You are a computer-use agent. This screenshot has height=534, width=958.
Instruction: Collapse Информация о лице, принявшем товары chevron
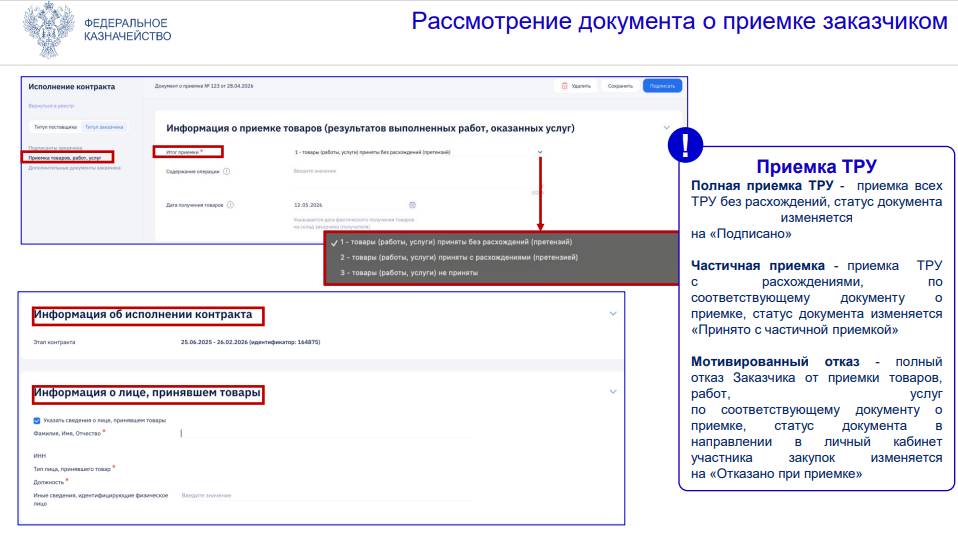[613, 392]
